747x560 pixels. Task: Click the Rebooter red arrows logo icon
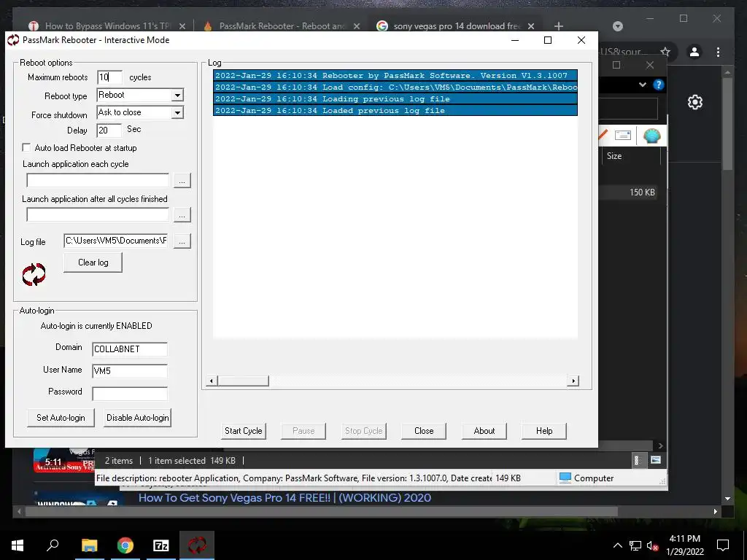(34, 274)
